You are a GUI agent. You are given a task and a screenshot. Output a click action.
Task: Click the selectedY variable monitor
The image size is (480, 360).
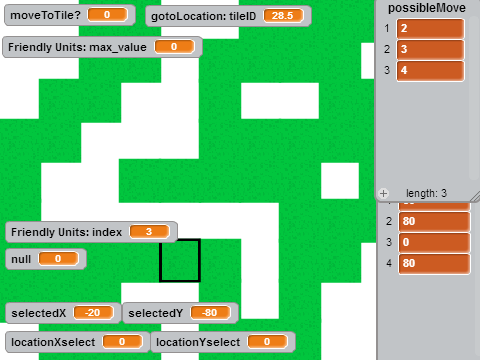click(x=180, y=313)
